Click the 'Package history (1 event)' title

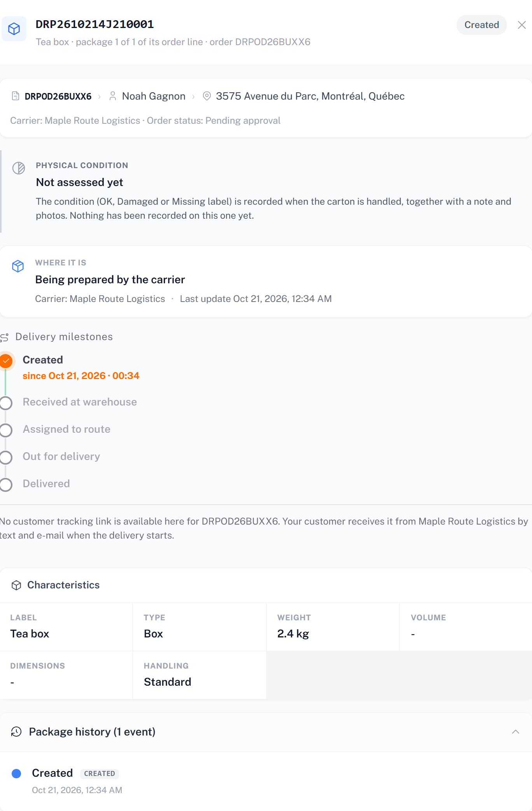click(92, 732)
